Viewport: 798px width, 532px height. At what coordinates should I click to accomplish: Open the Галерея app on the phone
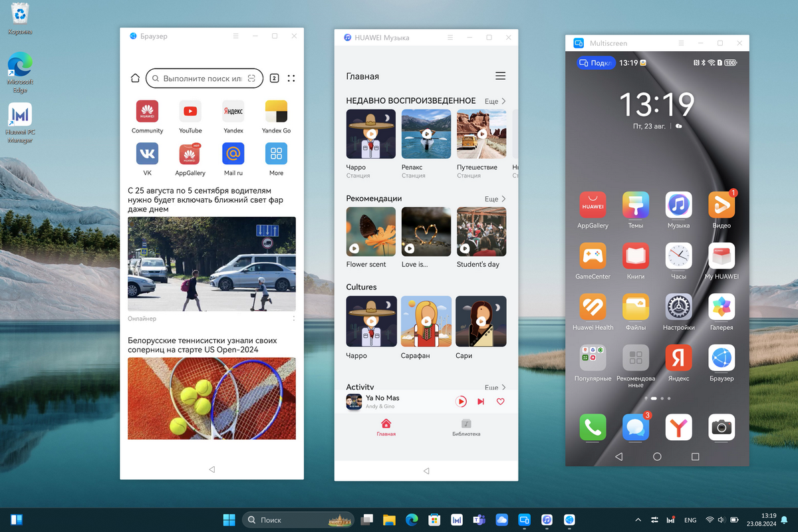click(x=722, y=307)
